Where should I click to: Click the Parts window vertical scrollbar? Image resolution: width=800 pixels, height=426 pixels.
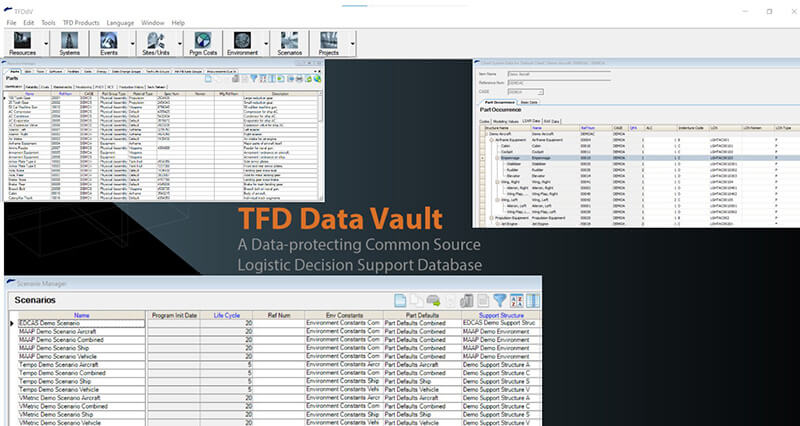pyautogui.click(x=320, y=145)
